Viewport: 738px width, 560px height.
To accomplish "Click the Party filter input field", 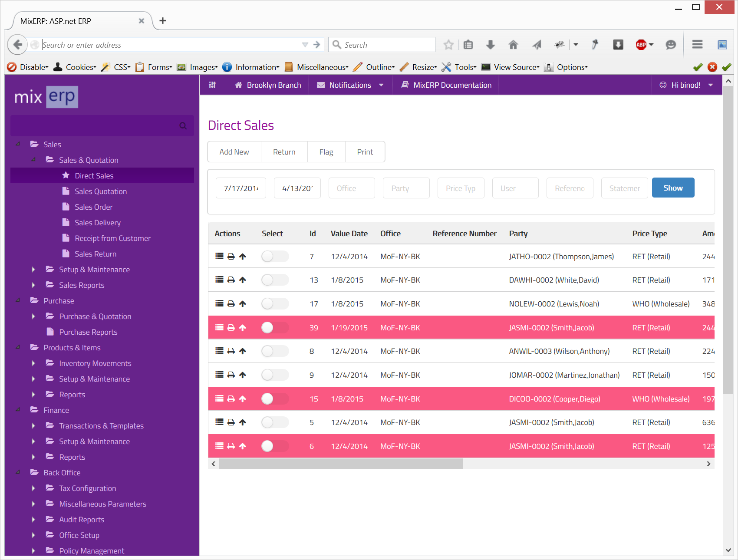I will (406, 188).
